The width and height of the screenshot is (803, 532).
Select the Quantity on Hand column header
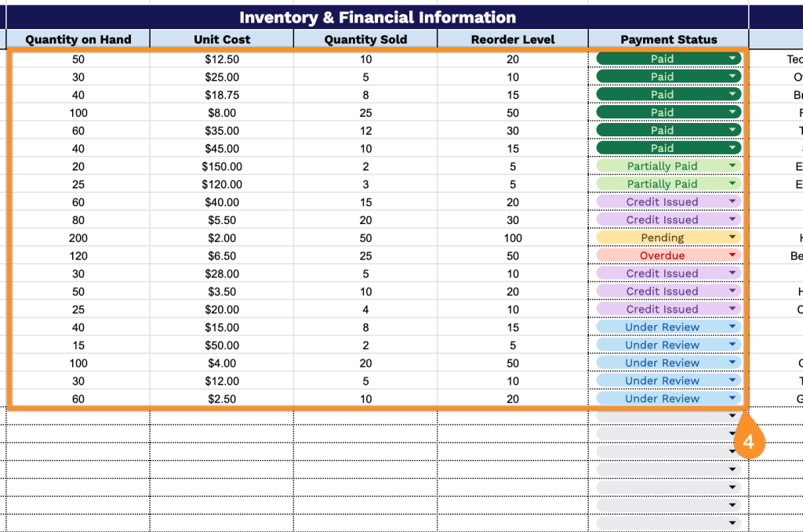78,39
